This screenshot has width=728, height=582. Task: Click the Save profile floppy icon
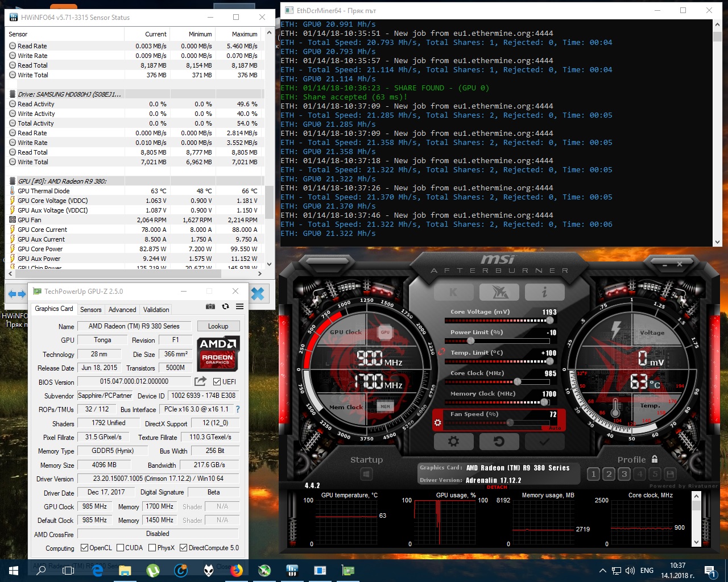point(671,474)
